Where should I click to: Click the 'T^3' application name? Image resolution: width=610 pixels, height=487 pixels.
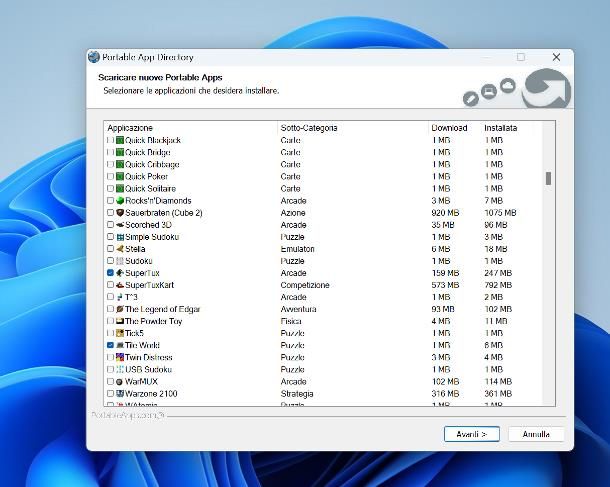click(x=131, y=297)
